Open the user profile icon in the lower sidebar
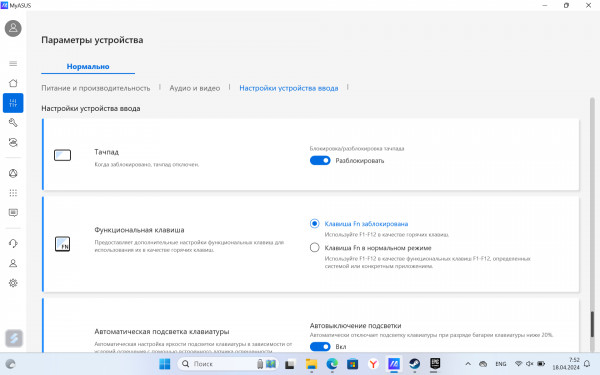The height and width of the screenshot is (375, 600). pyautogui.click(x=13, y=263)
